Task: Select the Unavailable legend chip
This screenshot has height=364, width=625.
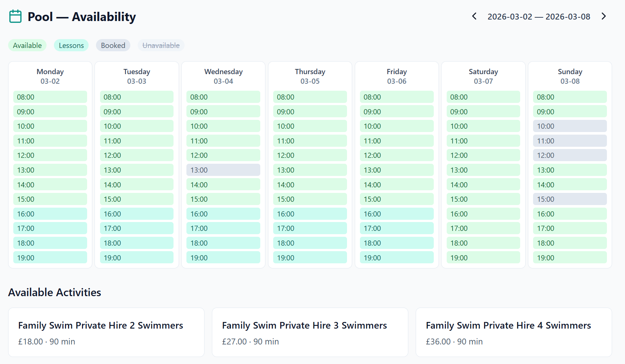Action: (x=161, y=45)
